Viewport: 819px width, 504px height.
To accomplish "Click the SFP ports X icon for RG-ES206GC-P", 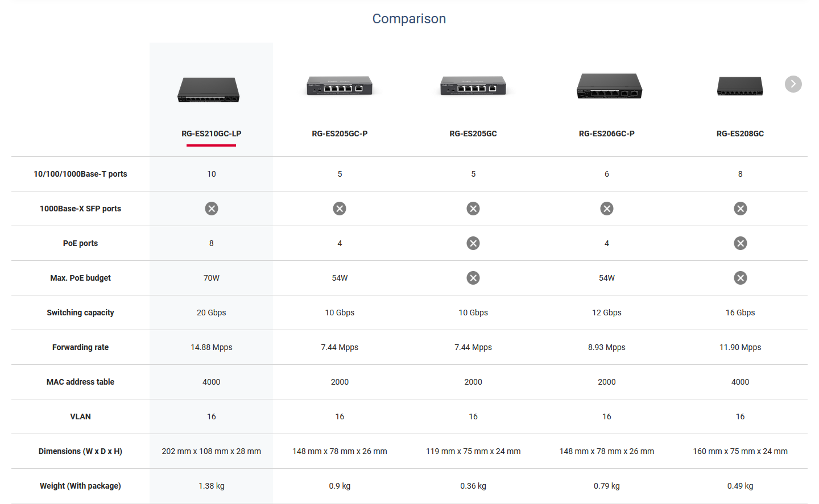I will [607, 209].
